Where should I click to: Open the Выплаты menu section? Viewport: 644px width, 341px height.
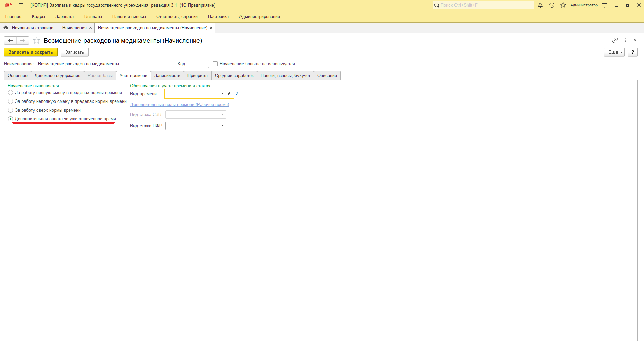point(93,17)
